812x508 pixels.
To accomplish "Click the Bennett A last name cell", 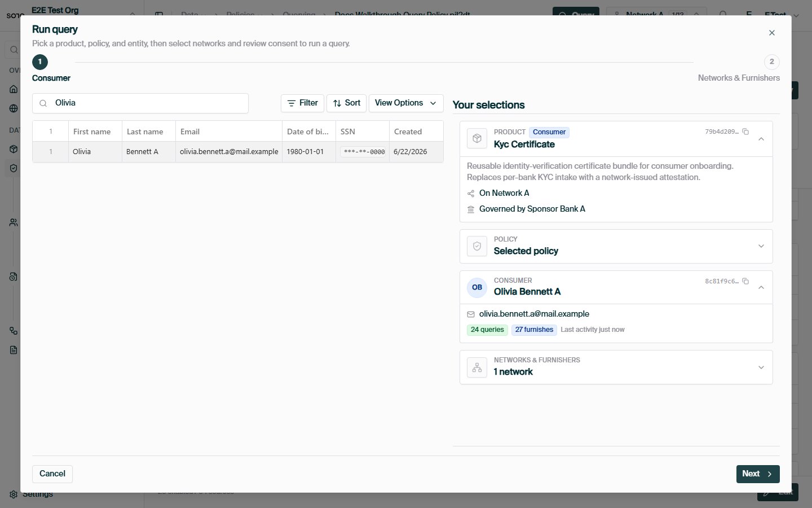I will (x=149, y=152).
